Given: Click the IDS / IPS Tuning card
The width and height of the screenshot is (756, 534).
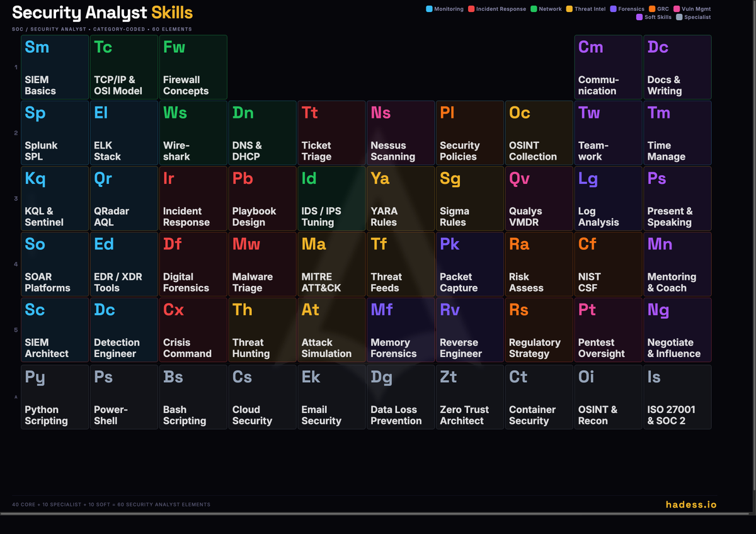Looking at the screenshot, I should point(332,198).
